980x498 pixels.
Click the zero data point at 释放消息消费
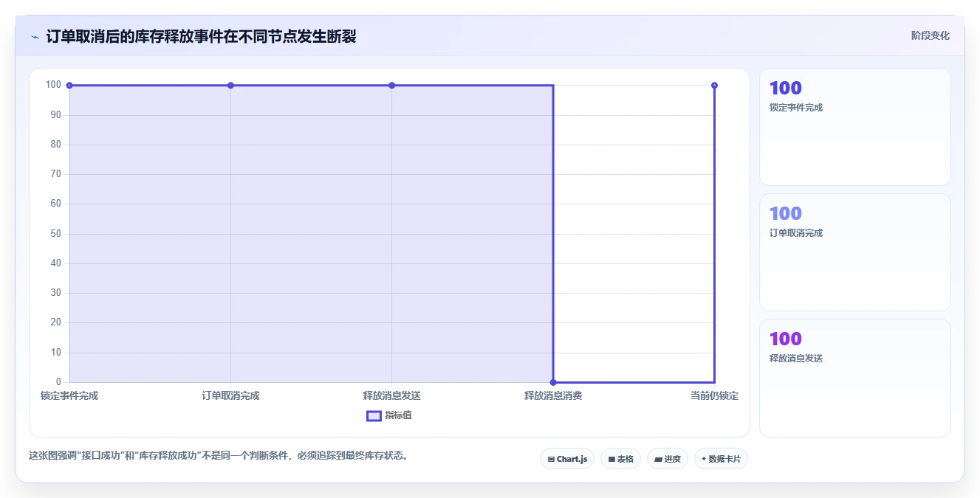coord(553,382)
